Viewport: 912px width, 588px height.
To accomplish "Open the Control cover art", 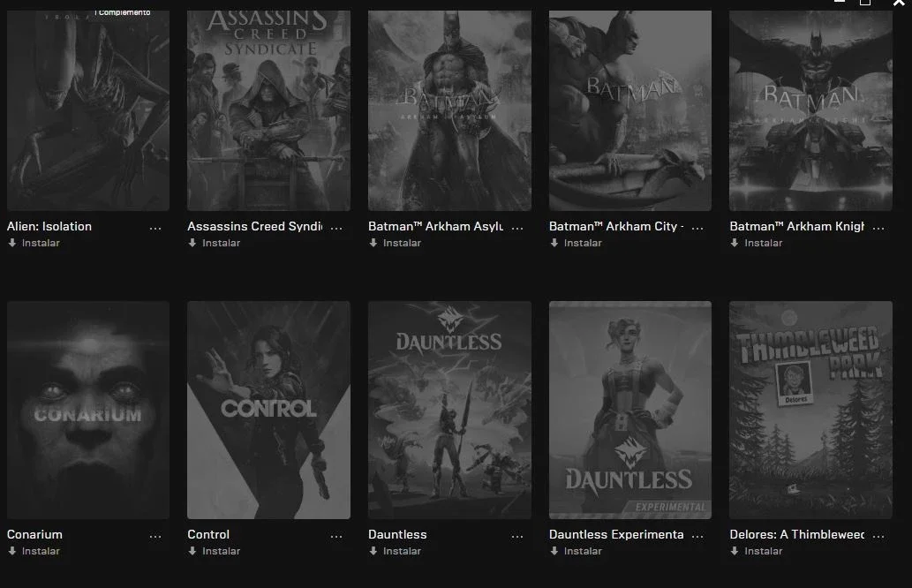I will pyautogui.click(x=268, y=410).
